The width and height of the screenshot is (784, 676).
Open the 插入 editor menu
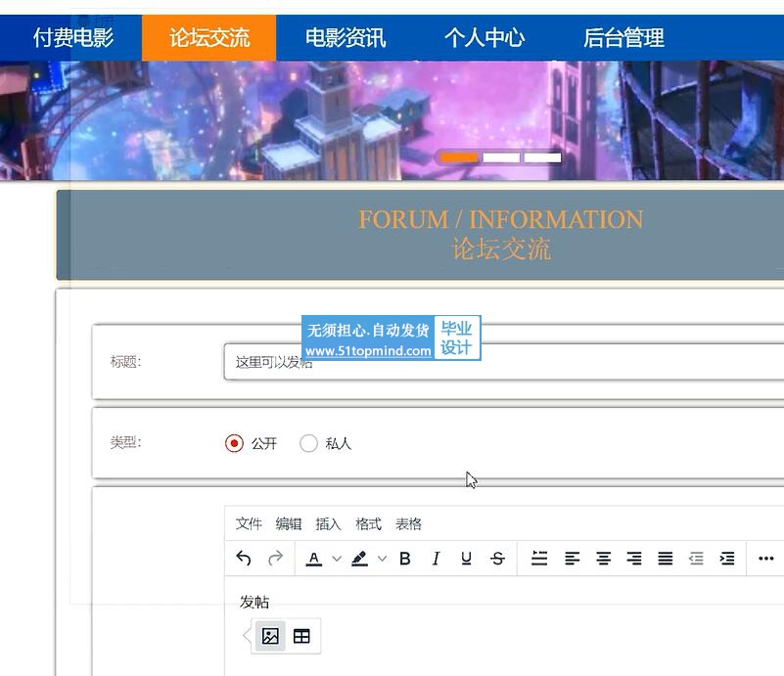(328, 524)
